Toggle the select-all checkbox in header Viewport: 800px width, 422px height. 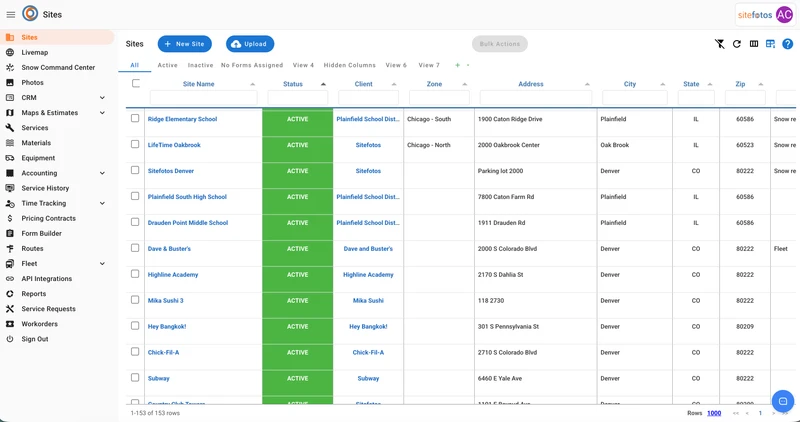(x=136, y=83)
